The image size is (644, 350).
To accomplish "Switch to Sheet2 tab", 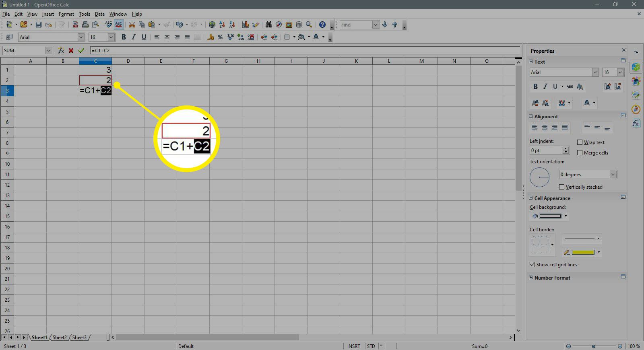I will (x=60, y=338).
